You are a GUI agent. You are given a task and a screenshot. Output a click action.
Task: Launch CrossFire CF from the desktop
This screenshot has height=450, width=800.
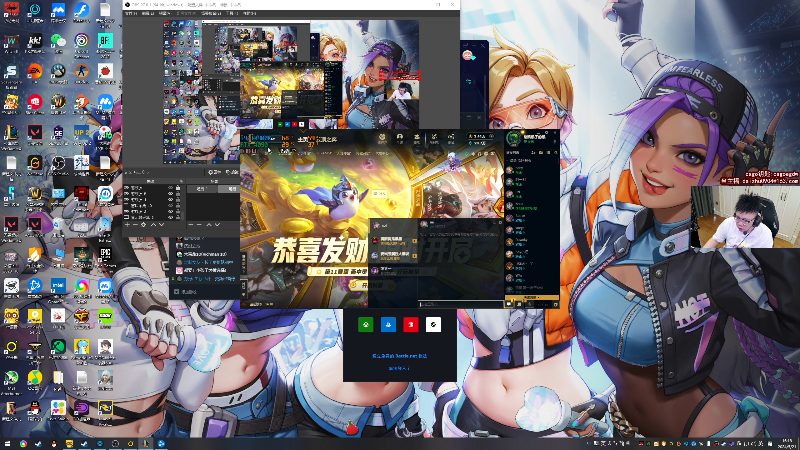tap(82, 316)
